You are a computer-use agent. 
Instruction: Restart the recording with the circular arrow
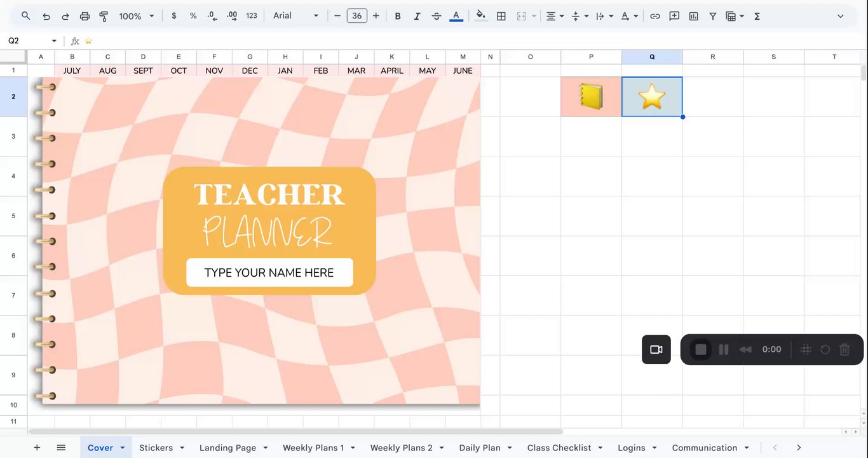tap(825, 349)
